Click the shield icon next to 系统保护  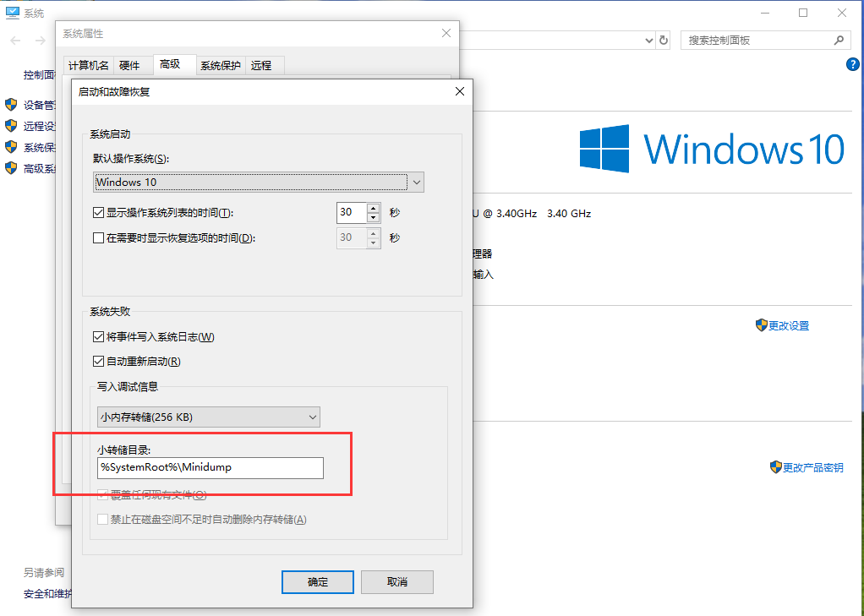[x=11, y=147]
